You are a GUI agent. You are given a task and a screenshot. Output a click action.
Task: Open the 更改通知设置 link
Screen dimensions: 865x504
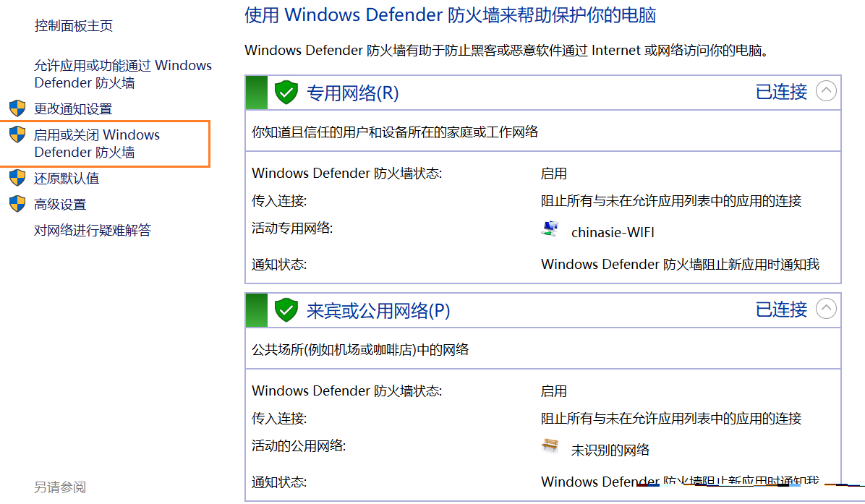tap(73, 109)
